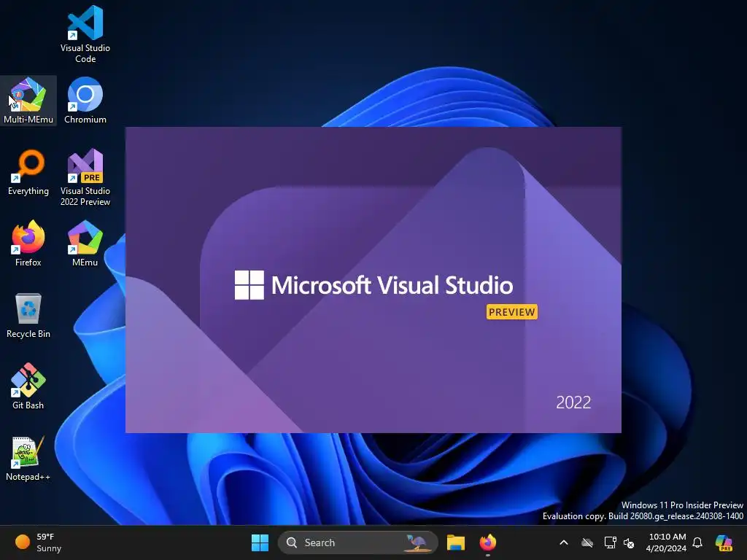Click the cloud sync tray icon
747x560 pixels.
(587, 542)
